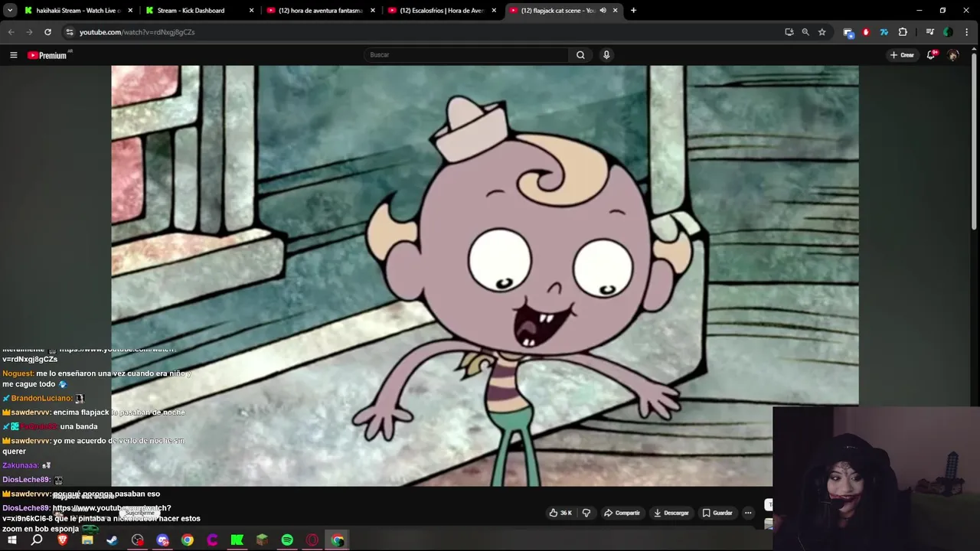
Task: Open the Windows Start menu
Action: 11,540
